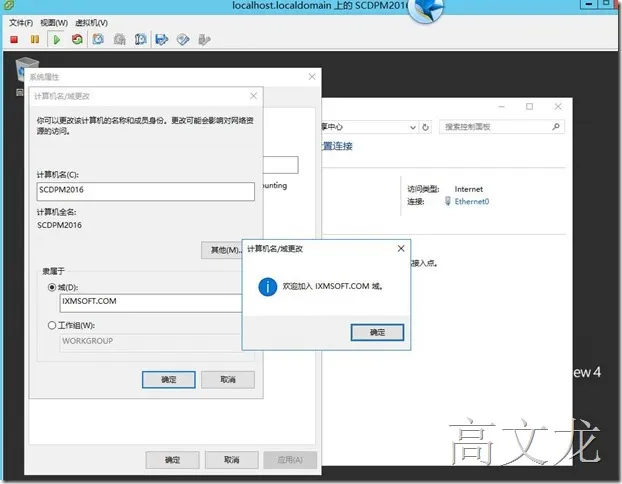Click the 其他(M)... button
Image resolution: width=622 pixels, height=484 pixels.
click(222, 250)
